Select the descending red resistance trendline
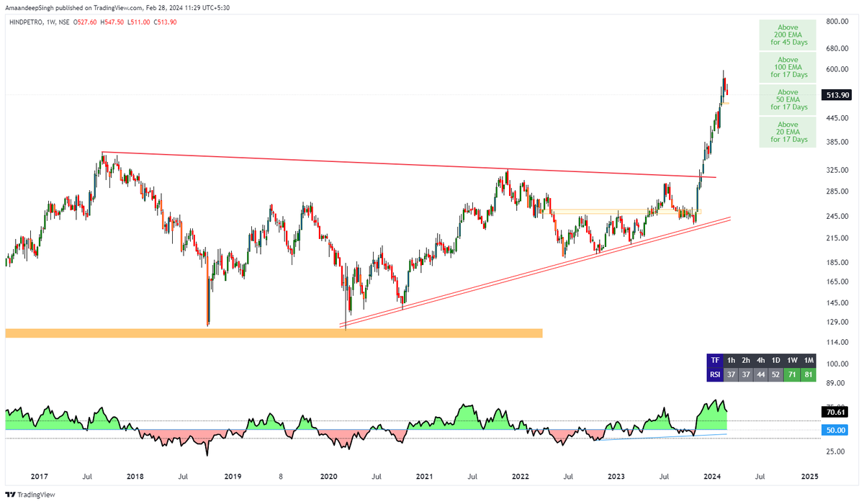This screenshot has width=864, height=504. [409, 165]
